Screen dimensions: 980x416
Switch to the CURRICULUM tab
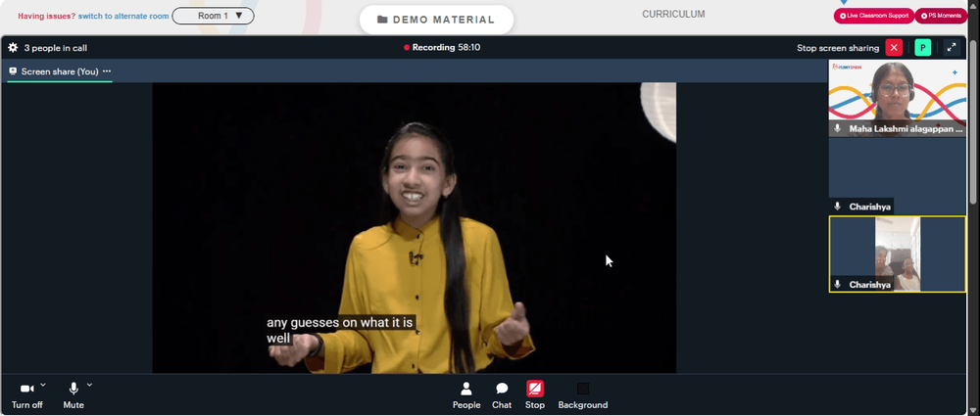pyautogui.click(x=673, y=14)
